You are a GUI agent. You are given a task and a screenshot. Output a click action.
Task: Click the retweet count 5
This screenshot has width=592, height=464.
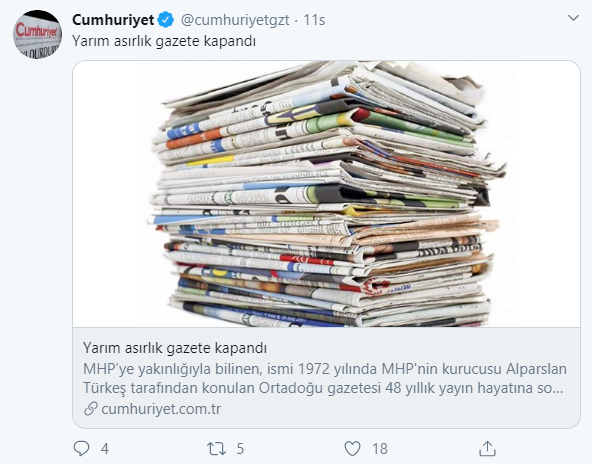point(240,449)
